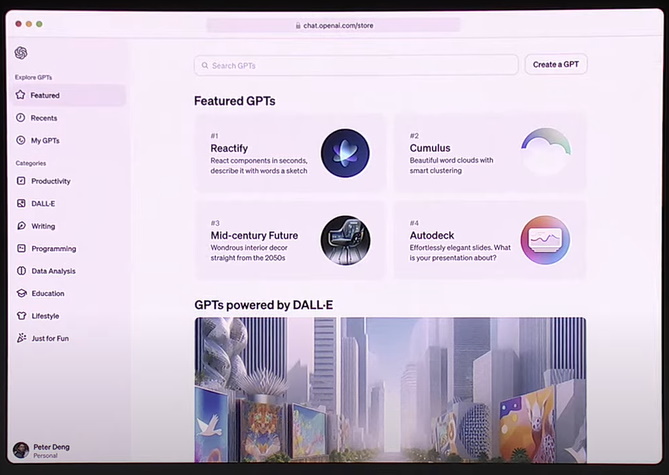Open My GPTs list

pos(45,141)
